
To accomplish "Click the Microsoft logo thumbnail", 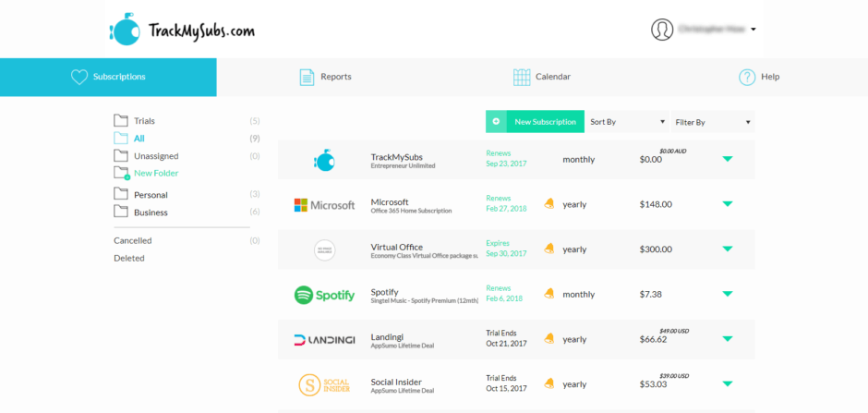I will 324,205.
